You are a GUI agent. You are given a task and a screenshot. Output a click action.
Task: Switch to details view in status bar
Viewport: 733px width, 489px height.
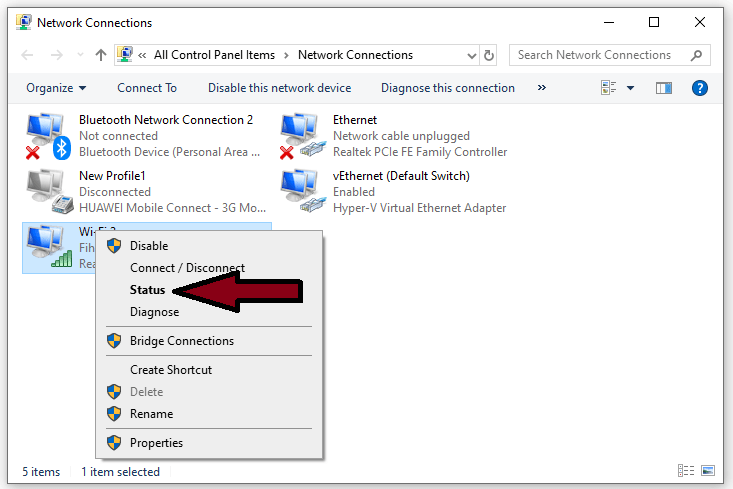click(686, 471)
